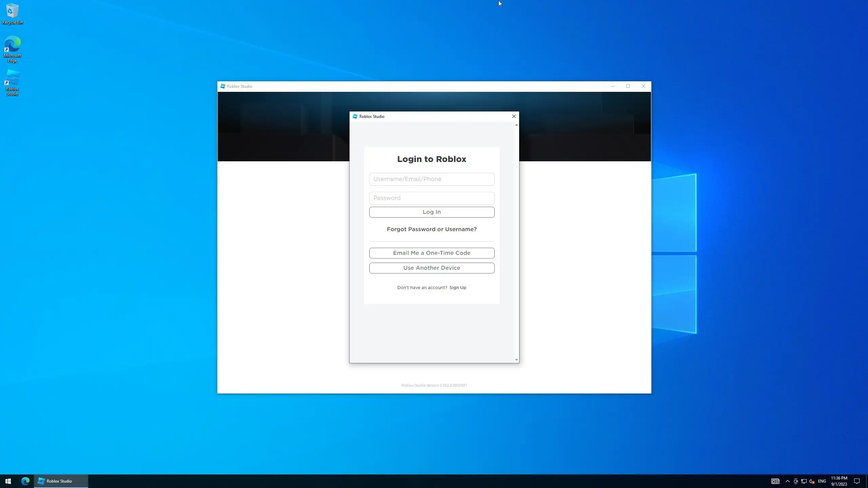This screenshot has width=868, height=488.
Task: Open the taskbar clock and date
Action: [839, 481]
